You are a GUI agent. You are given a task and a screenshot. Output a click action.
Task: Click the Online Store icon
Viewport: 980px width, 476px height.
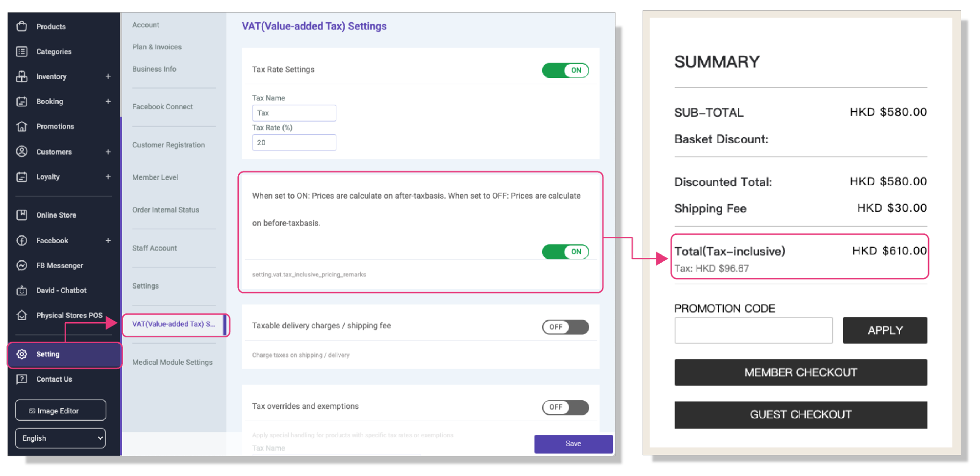click(x=22, y=215)
